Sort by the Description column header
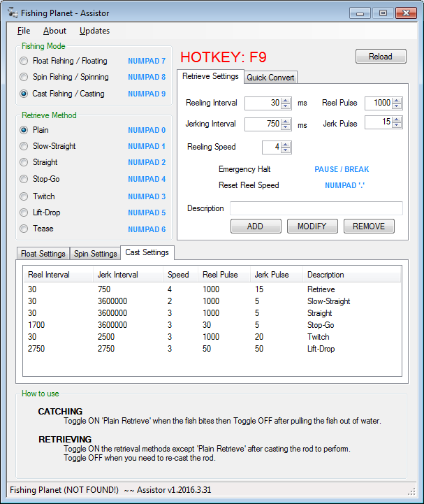The width and height of the screenshot is (424, 504). (x=351, y=275)
